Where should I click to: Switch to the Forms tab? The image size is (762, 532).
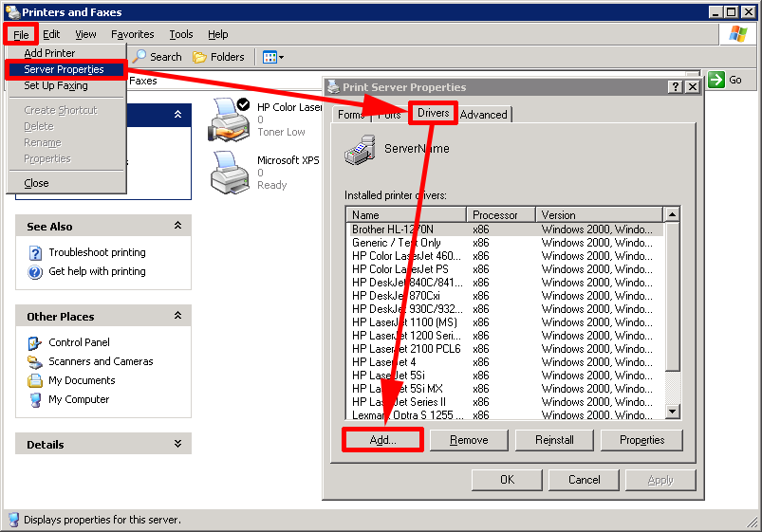click(x=351, y=115)
